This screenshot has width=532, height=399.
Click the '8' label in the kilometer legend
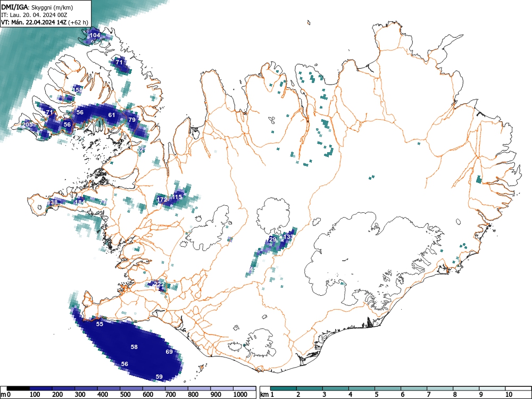click(x=455, y=394)
